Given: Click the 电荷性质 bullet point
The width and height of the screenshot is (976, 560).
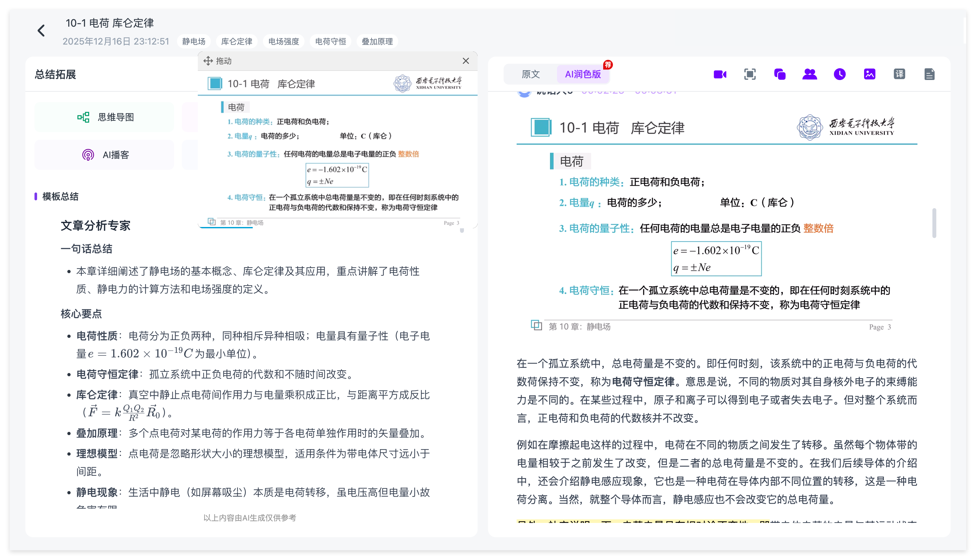Looking at the screenshot, I should tap(253, 345).
